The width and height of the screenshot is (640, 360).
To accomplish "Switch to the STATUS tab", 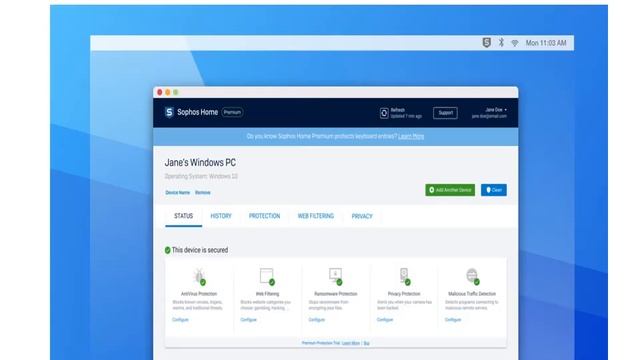I will click(x=183, y=216).
